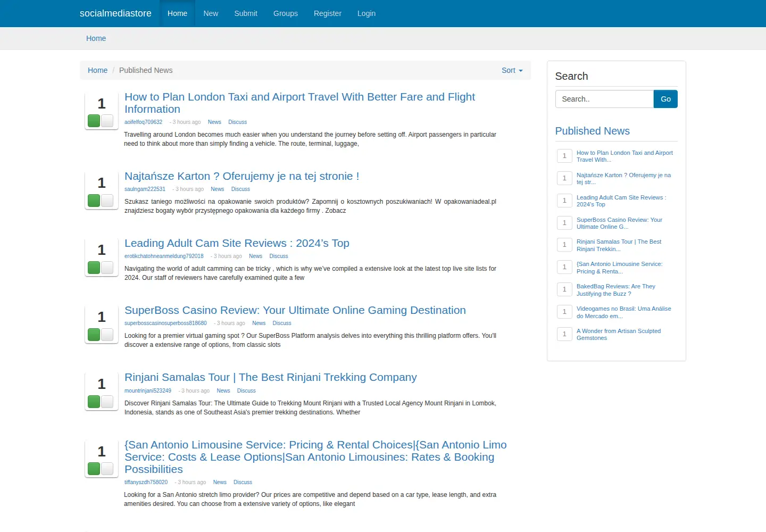
Task: Open the Login page
Action: pyautogui.click(x=367, y=13)
